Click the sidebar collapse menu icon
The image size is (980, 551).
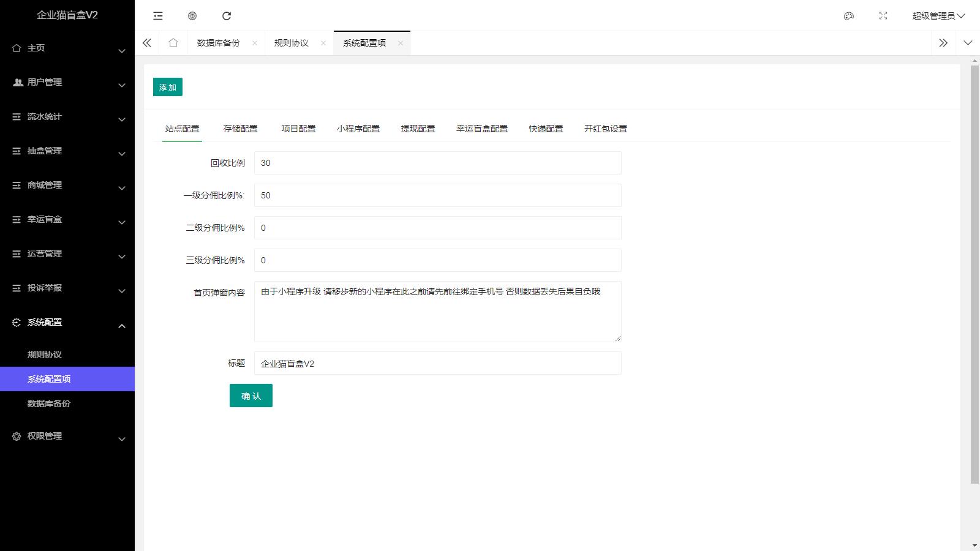pyautogui.click(x=158, y=16)
